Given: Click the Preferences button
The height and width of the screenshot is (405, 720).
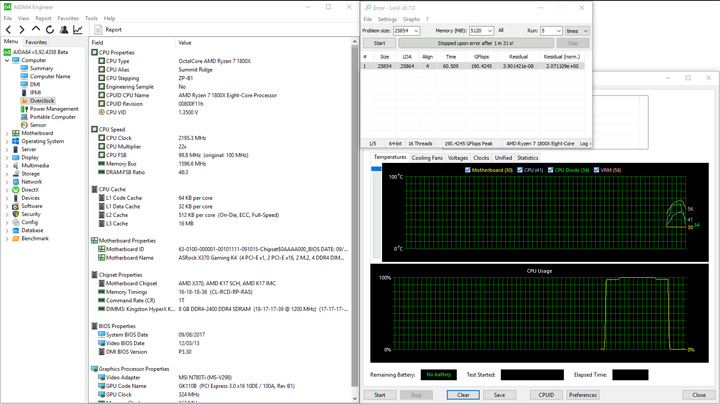Looking at the screenshot, I should tap(582, 395).
